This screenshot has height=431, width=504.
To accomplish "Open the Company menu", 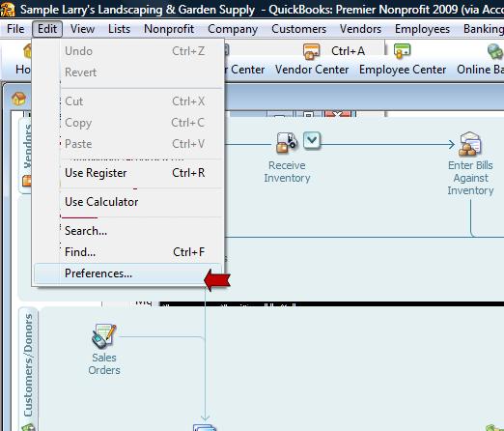I will [233, 29].
